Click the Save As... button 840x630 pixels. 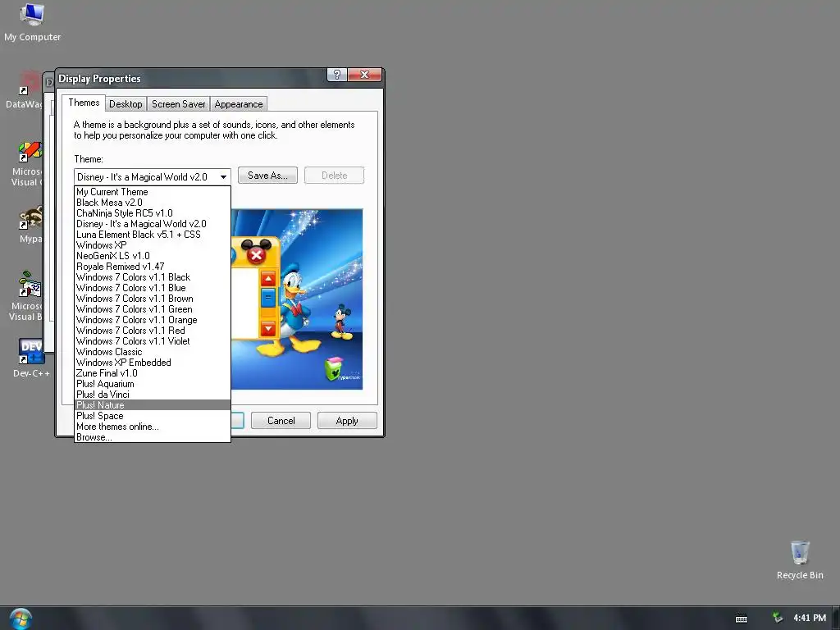point(267,176)
